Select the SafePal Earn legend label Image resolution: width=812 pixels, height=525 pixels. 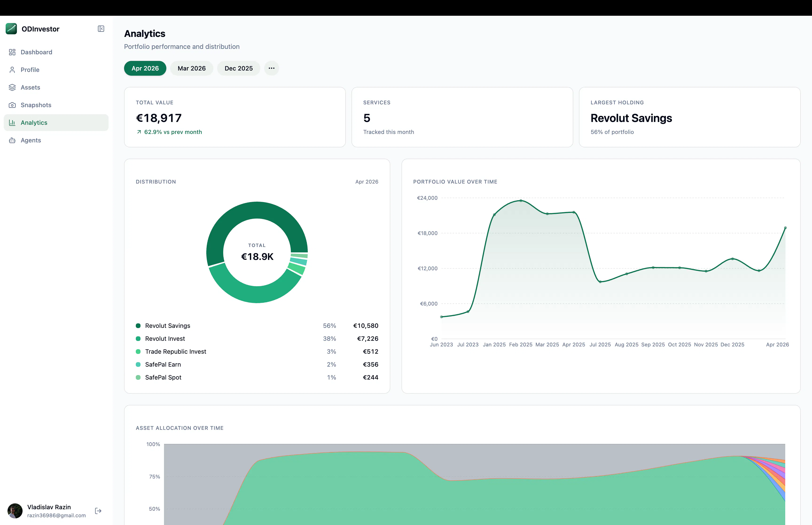[163, 364]
